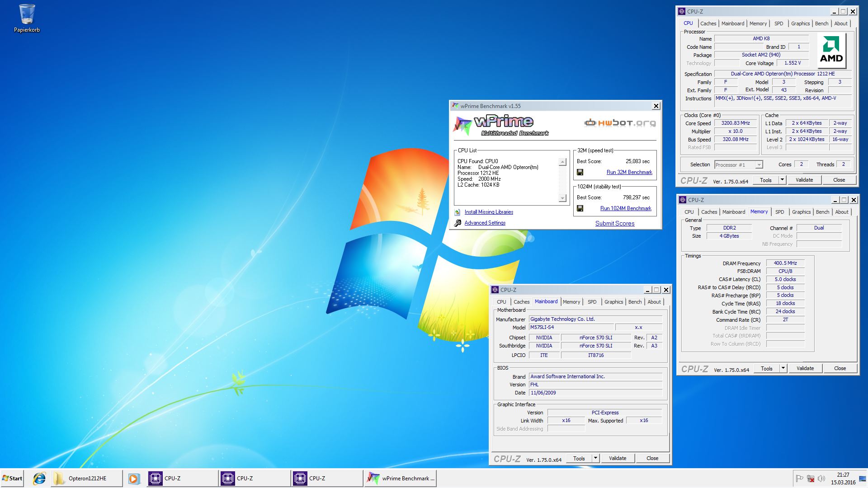Click the Opteron1212HE folder taskbar item
Viewport: 868px width, 488px height.
[x=86, y=479]
